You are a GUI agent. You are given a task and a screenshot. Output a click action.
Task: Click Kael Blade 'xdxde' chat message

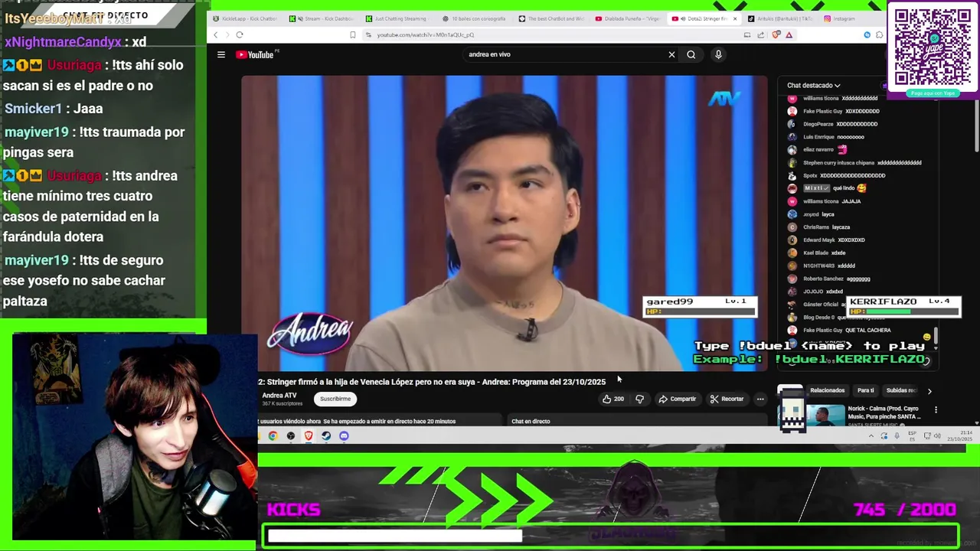coord(816,253)
